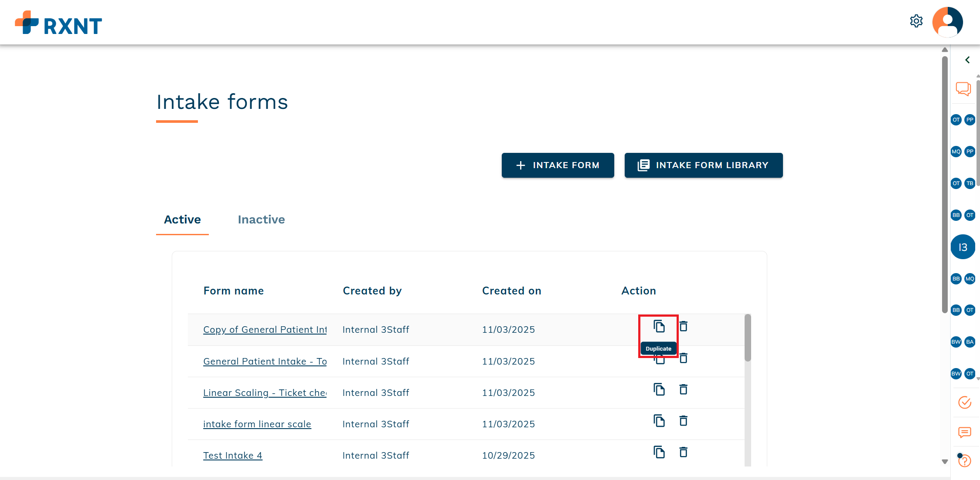This screenshot has width=980, height=480.
Task: Duplicate the Copy of General Patient Intake form
Action: [x=659, y=326]
